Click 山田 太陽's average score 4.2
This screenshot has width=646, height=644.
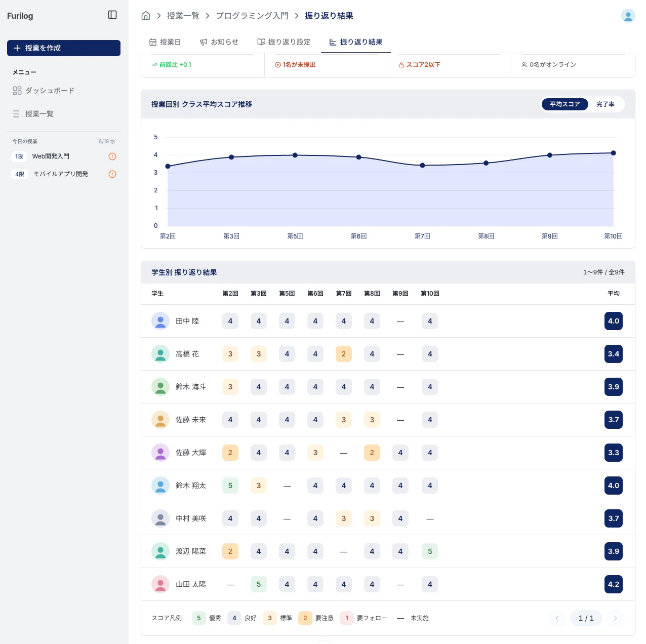click(x=614, y=584)
